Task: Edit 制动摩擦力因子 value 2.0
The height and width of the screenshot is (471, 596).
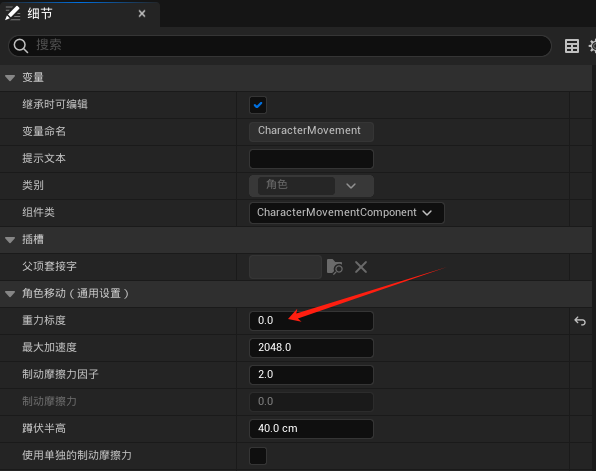Action: coord(311,375)
